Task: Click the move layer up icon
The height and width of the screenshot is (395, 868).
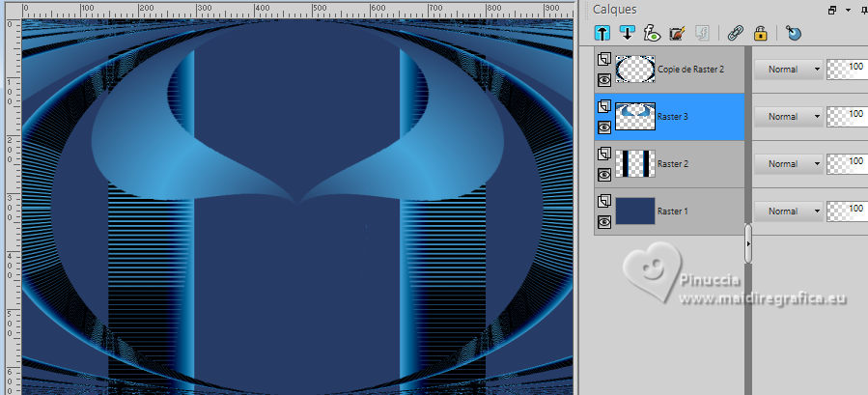Action: click(602, 33)
